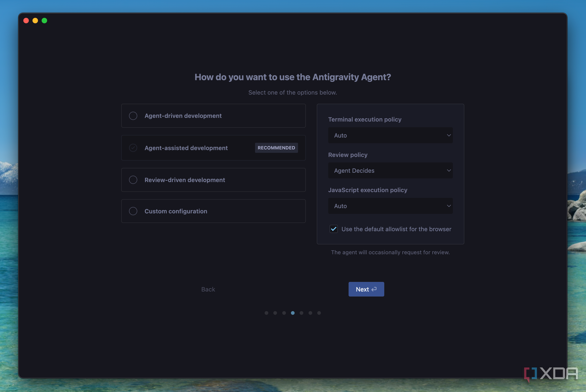
Task: Minimize the window with the yellow button
Action: pyautogui.click(x=35, y=21)
